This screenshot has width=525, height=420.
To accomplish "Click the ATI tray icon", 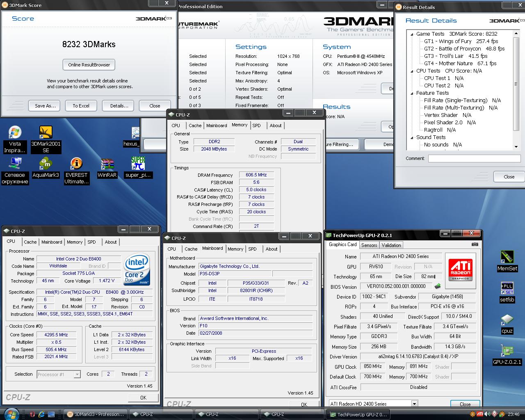I will pos(480,414).
